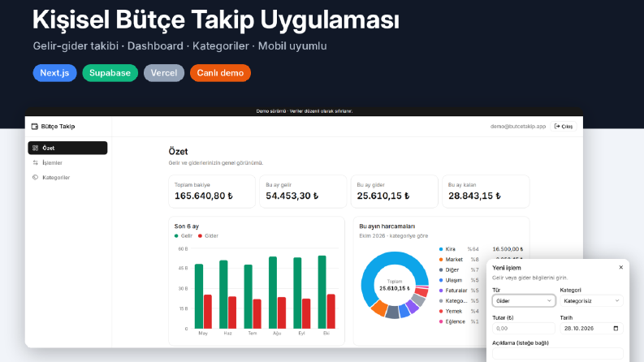The width and height of the screenshot is (644, 362).
Task: Click the Bu ayın harcamaları title
Action: (x=387, y=226)
